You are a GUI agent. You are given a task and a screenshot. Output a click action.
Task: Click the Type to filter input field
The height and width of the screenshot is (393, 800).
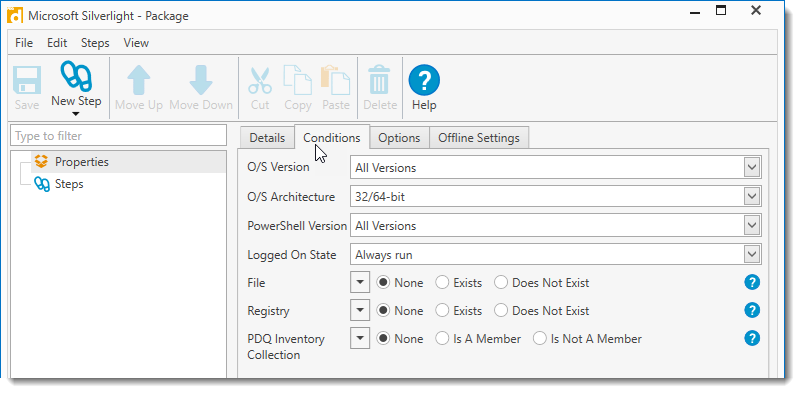pyautogui.click(x=118, y=136)
